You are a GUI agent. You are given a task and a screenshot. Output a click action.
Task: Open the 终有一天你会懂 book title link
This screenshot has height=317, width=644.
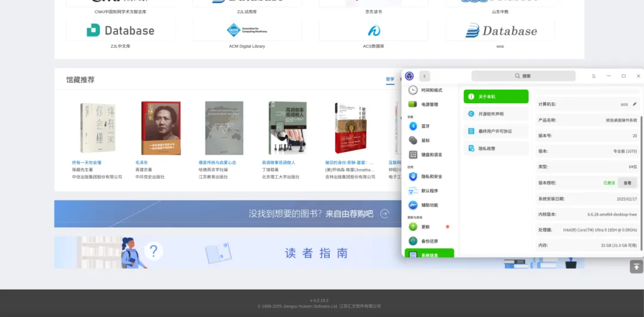click(x=87, y=162)
